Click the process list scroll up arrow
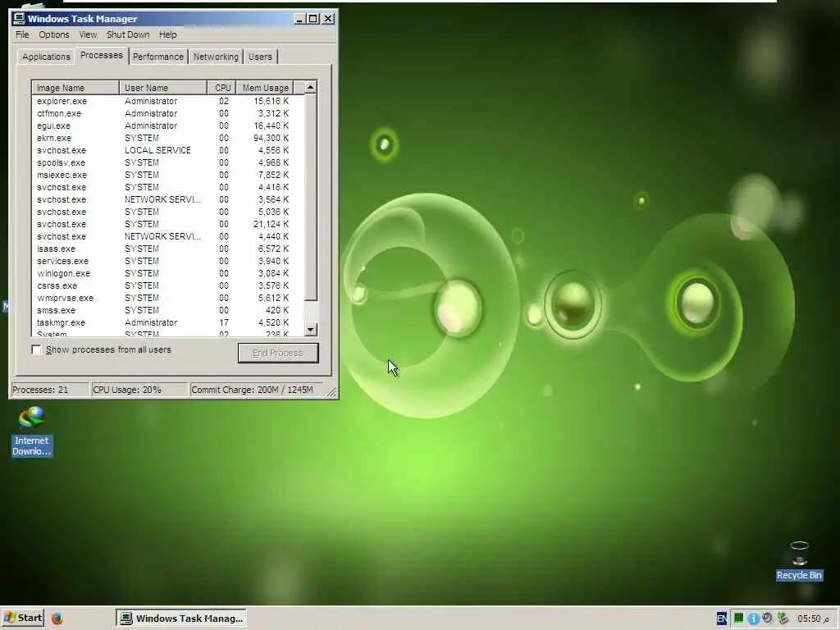The width and height of the screenshot is (840, 630). pos(311,87)
